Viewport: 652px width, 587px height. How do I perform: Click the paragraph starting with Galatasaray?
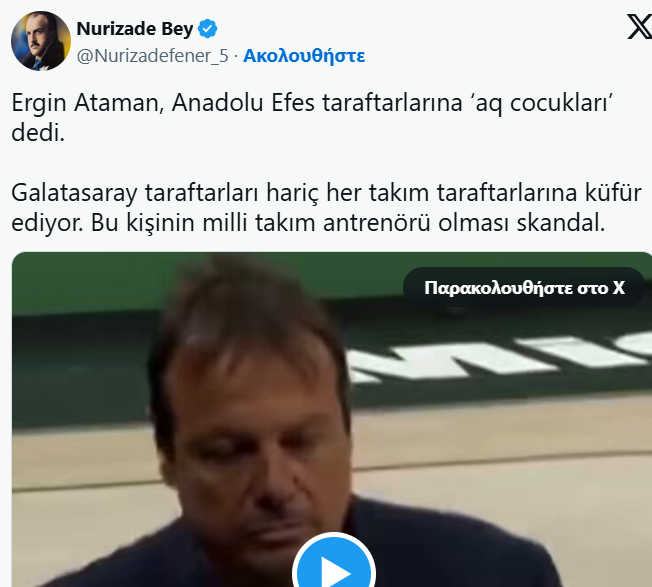tap(326, 208)
